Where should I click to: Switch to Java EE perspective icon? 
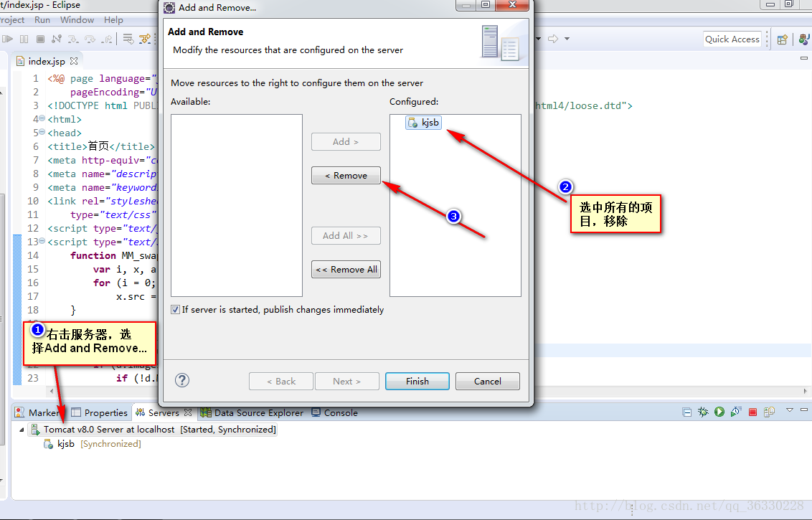click(804, 39)
